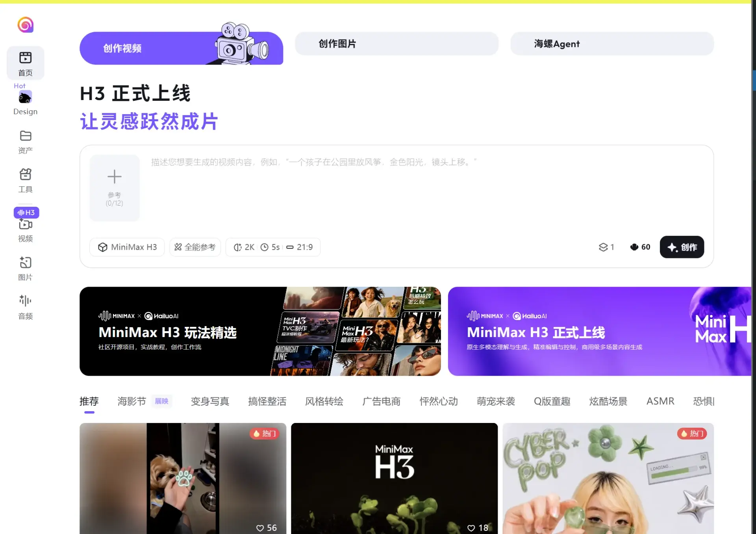Select the 海螺Agent tab
This screenshot has height=534, width=756.
(612, 44)
